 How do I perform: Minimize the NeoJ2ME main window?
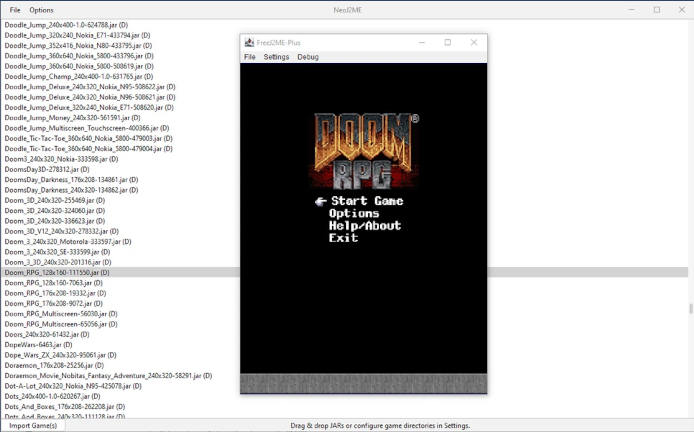tap(632, 10)
